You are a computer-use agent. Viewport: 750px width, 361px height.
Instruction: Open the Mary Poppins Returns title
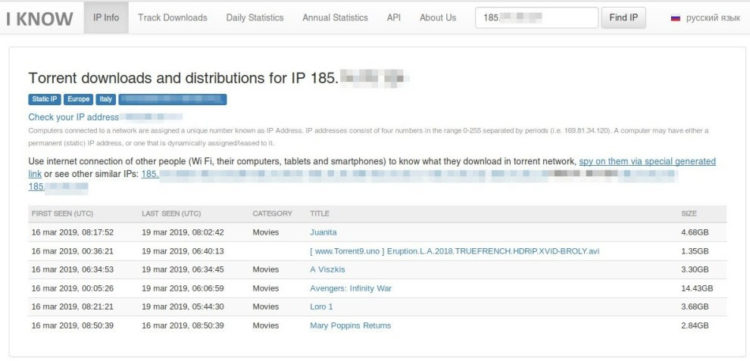click(350, 326)
